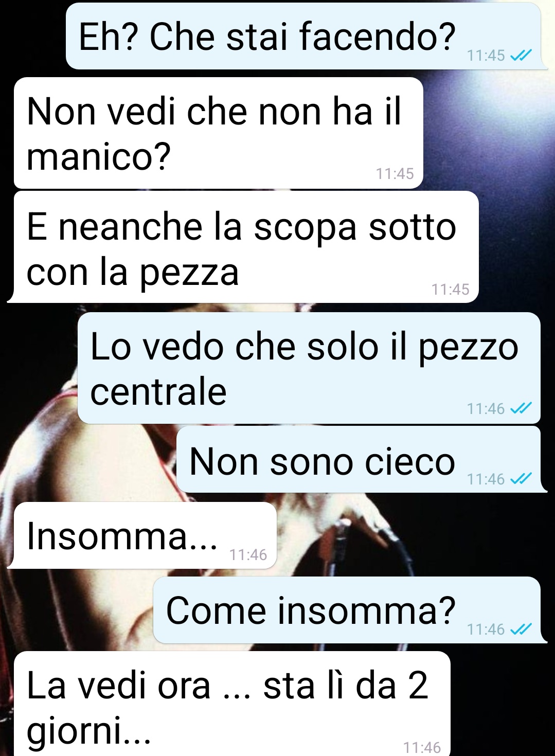Image resolution: width=555 pixels, height=756 pixels.
Task: Tap the 11:46 timestamp on "giorni..." message
Action: (422, 747)
